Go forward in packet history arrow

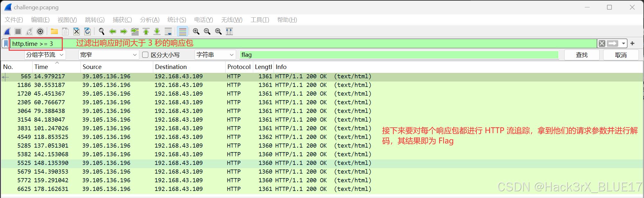click(124, 31)
